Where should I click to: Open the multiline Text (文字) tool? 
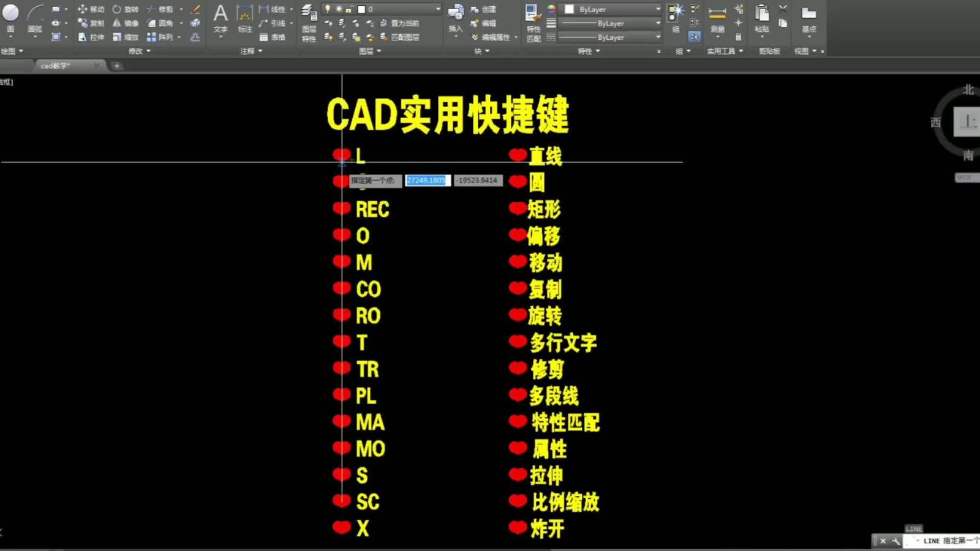coord(221,17)
